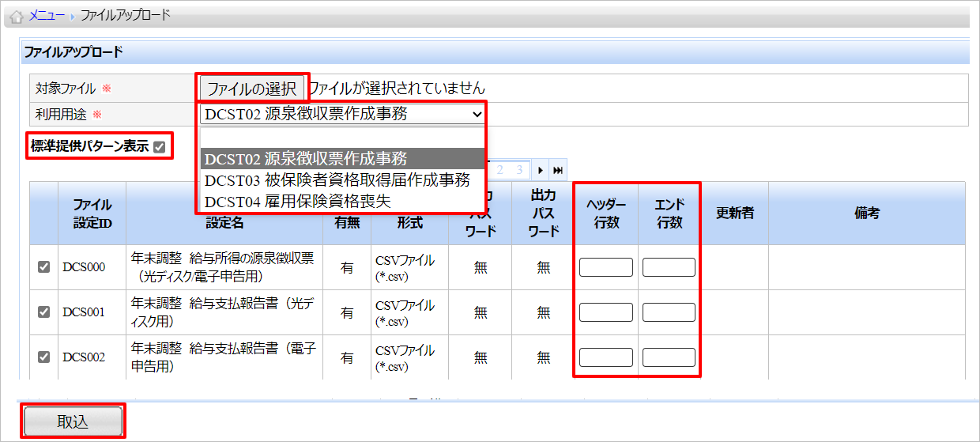Click エンド行数 field for DCS000
This screenshot has width=980, height=442.
(669, 267)
